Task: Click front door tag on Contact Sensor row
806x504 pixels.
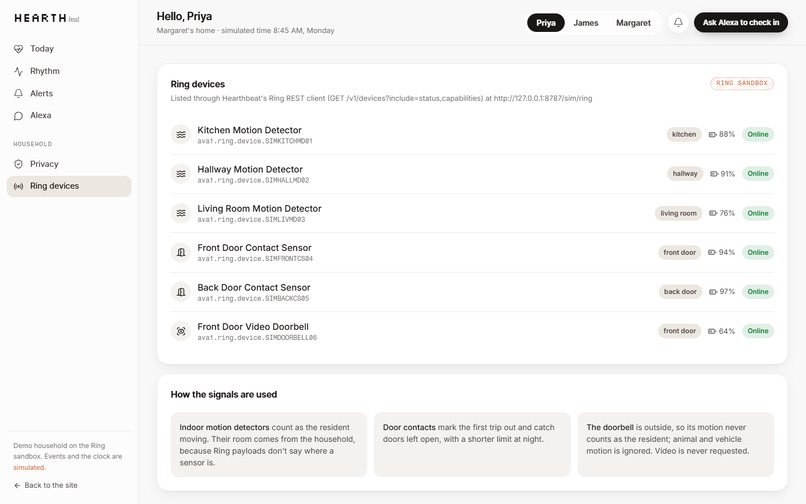Action: [x=679, y=253]
